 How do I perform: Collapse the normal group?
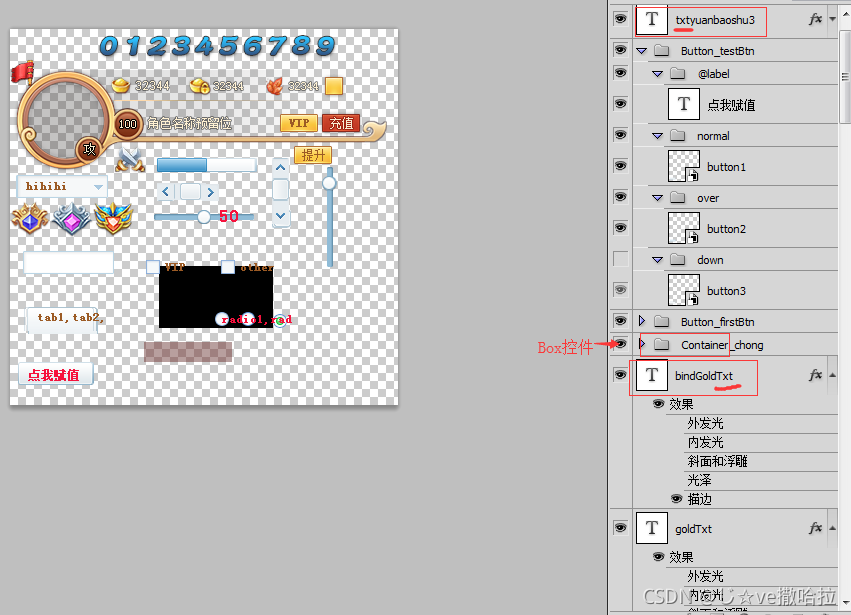[658, 136]
